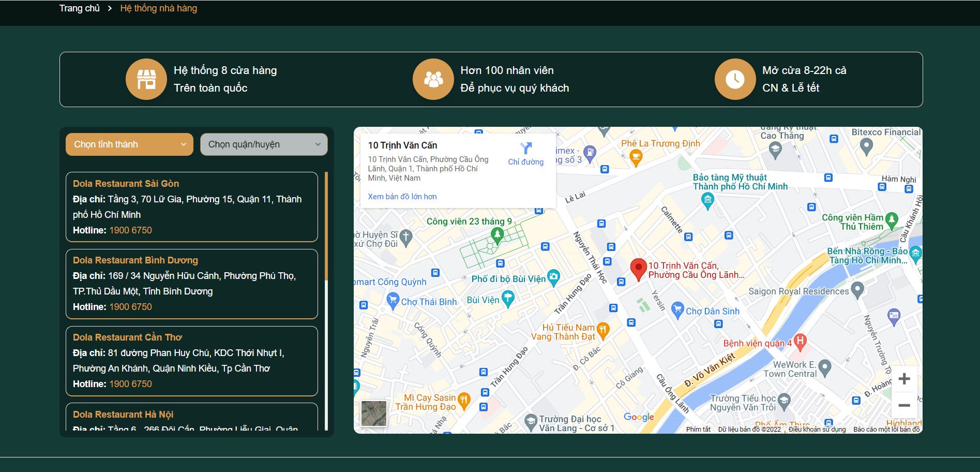Open Điều khoản sử dụng map terms
Viewport: 980px width, 472px height.
(x=817, y=430)
